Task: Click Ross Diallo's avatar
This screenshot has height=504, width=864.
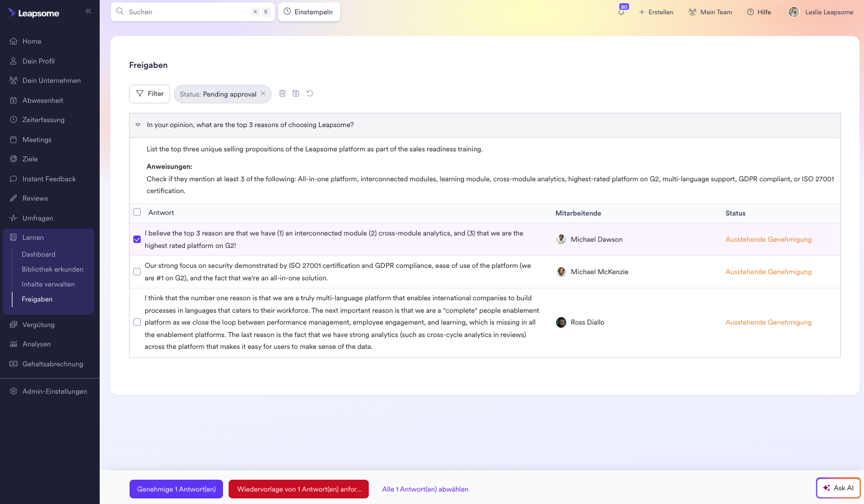Action: click(x=561, y=322)
